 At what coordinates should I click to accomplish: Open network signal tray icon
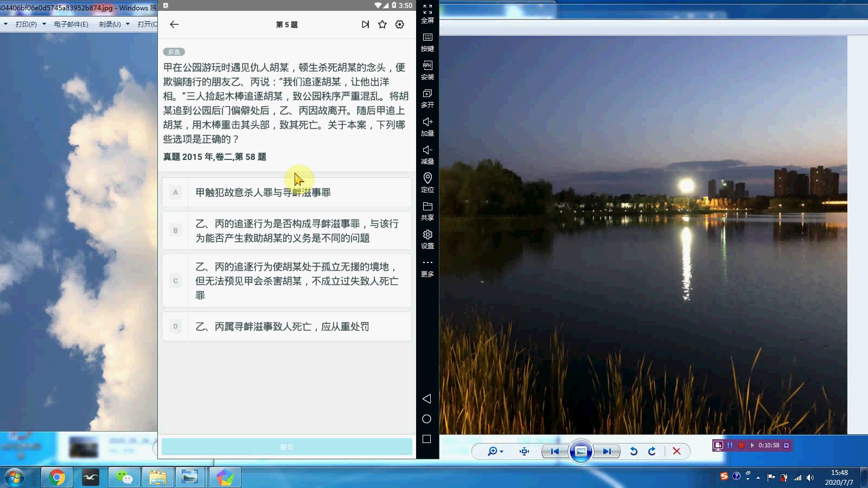pyautogui.click(x=797, y=478)
